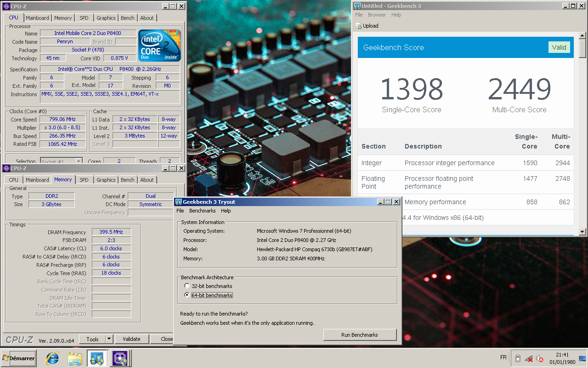Open Graphics tab in lower CPU-Z window
This screenshot has width=588, height=368.
pyautogui.click(x=106, y=180)
